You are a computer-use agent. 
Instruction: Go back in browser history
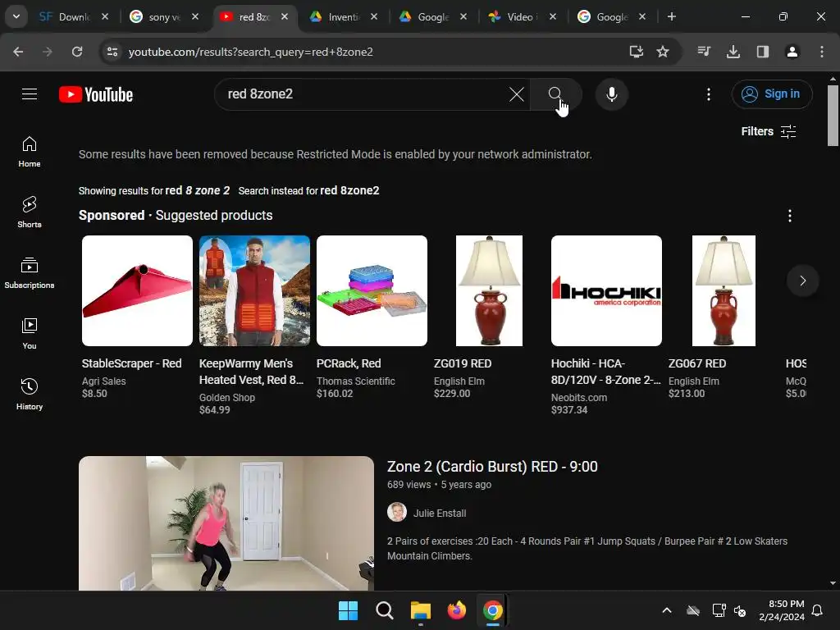18,52
